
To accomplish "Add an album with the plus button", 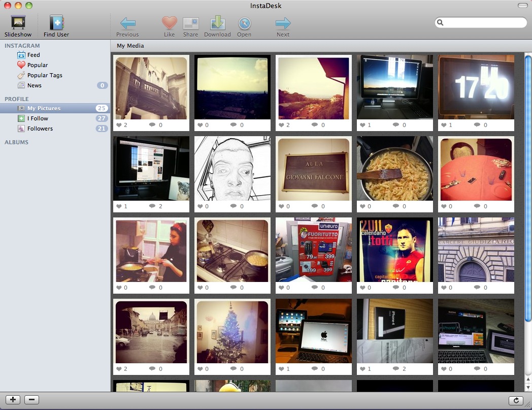I will 13,400.
